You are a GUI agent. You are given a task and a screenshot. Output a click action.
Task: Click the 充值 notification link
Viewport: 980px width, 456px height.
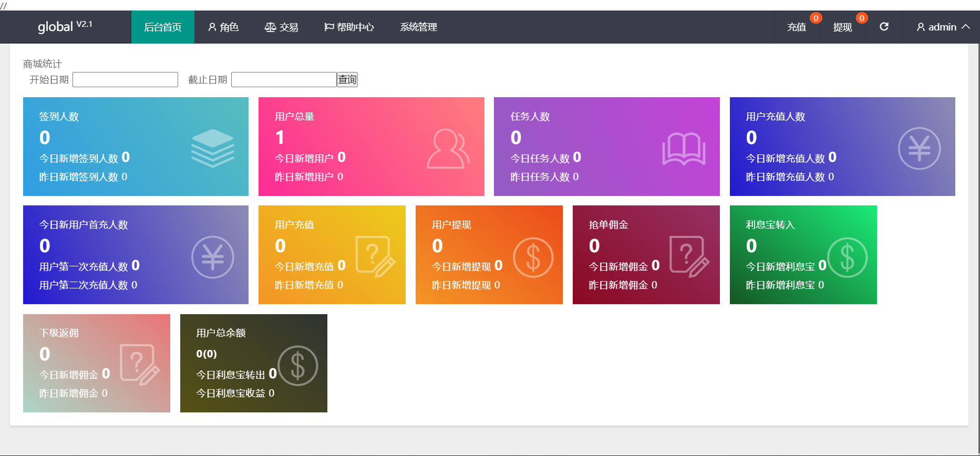point(797,27)
